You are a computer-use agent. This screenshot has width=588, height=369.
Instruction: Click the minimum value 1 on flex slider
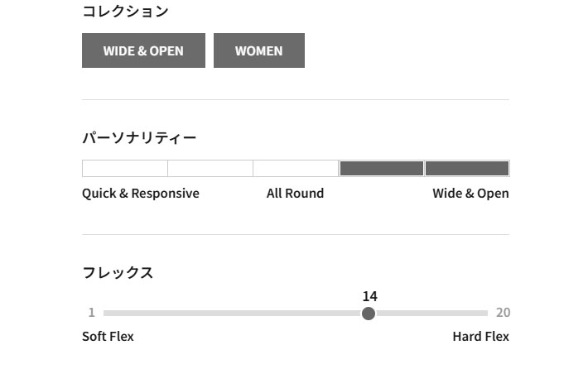[x=92, y=313]
